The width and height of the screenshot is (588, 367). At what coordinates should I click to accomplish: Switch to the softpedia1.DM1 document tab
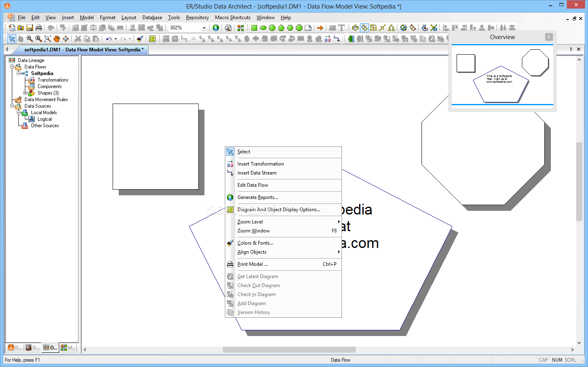coord(84,50)
